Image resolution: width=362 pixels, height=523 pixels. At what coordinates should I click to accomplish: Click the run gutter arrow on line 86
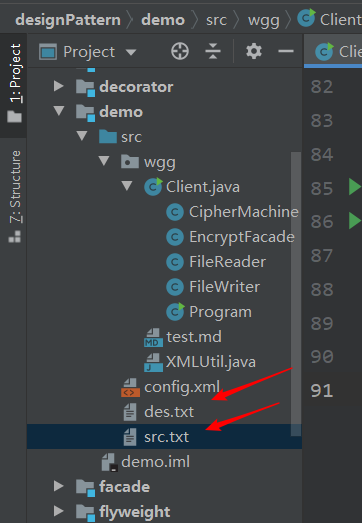click(355, 220)
